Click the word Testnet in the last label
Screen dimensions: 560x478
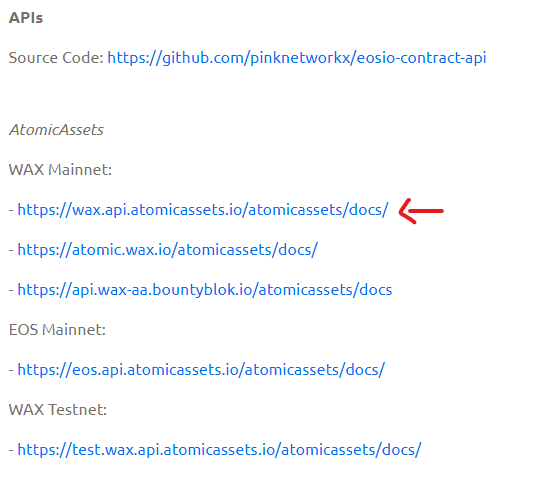[78, 410]
